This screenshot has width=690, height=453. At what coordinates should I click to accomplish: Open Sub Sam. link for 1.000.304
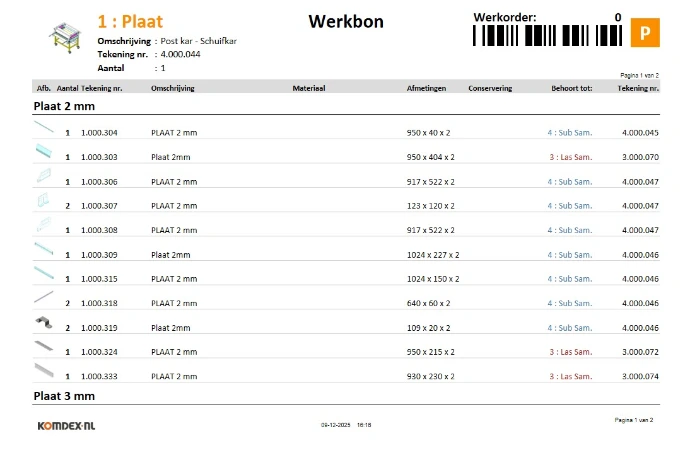point(571,133)
